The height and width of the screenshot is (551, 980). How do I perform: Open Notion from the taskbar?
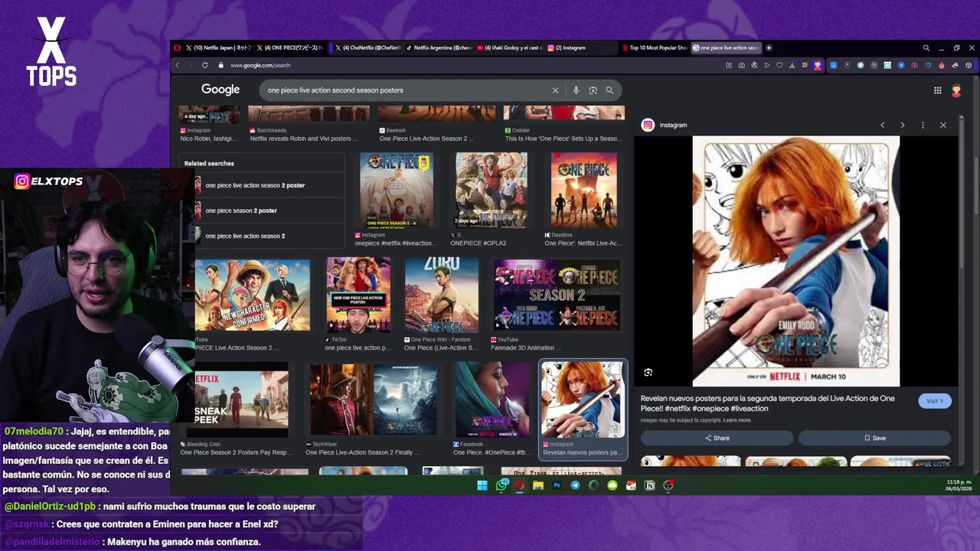tap(649, 485)
